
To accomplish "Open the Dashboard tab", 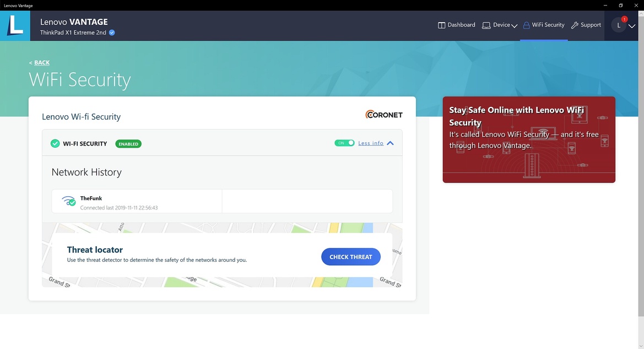I will 456,25.
